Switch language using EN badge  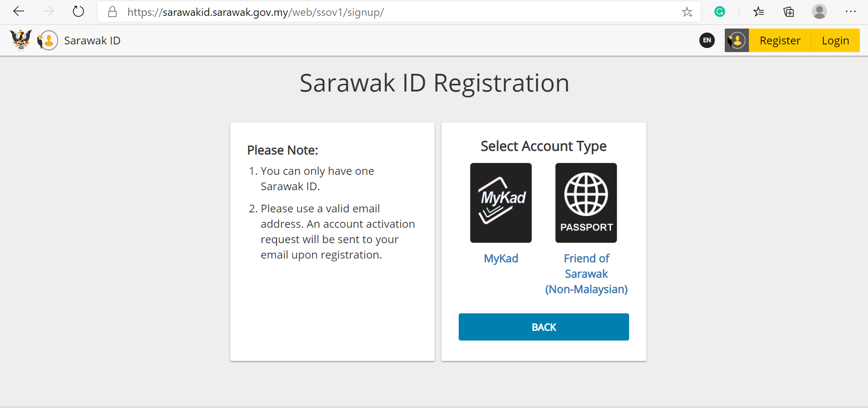[707, 40]
